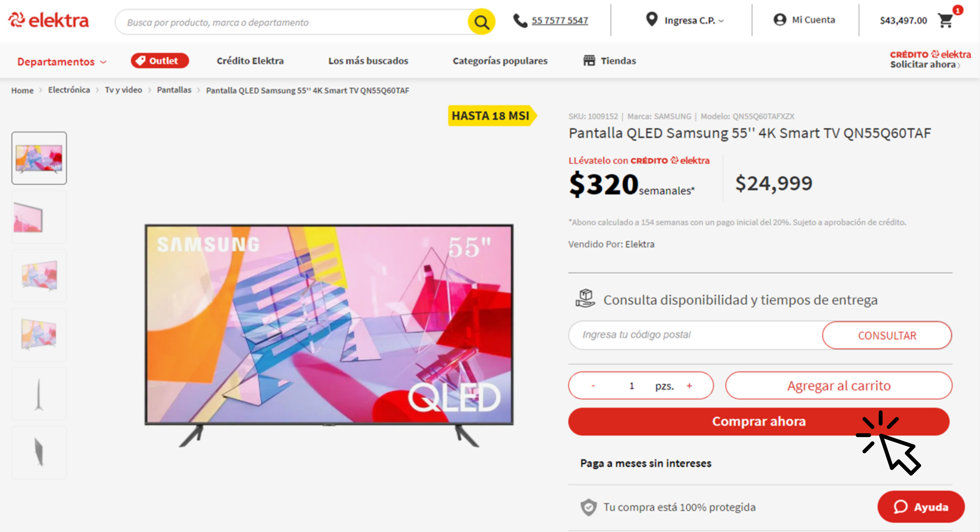
Task: Open the Ayuda chat bubble
Action: tap(921, 507)
